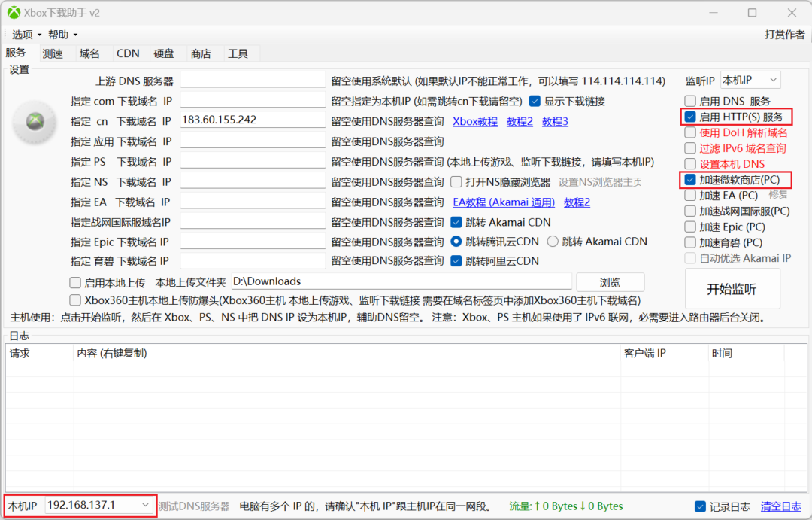
Task: Click the Xbox logo icon on the left
Action: point(33,122)
